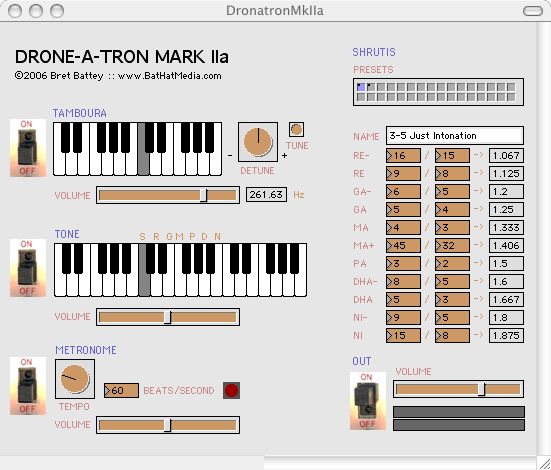Click the GA numerator box 5
The width and height of the screenshot is (551, 470).
pos(403,210)
